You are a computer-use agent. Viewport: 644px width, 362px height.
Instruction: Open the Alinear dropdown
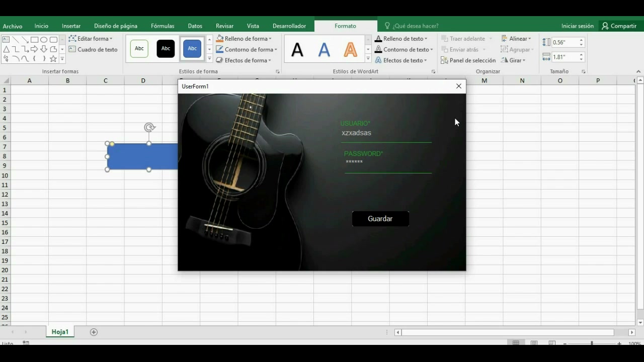pyautogui.click(x=517, y=38)
